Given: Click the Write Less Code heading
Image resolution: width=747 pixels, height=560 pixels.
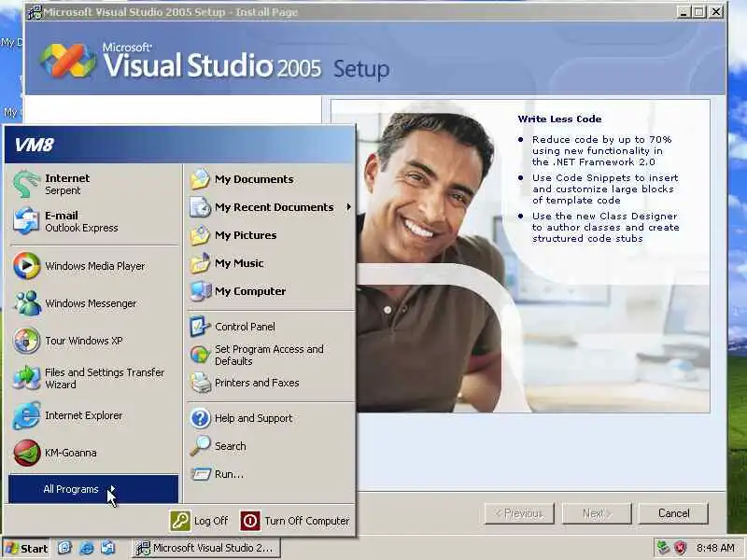Looking at the screenshot, I should 559,119.
